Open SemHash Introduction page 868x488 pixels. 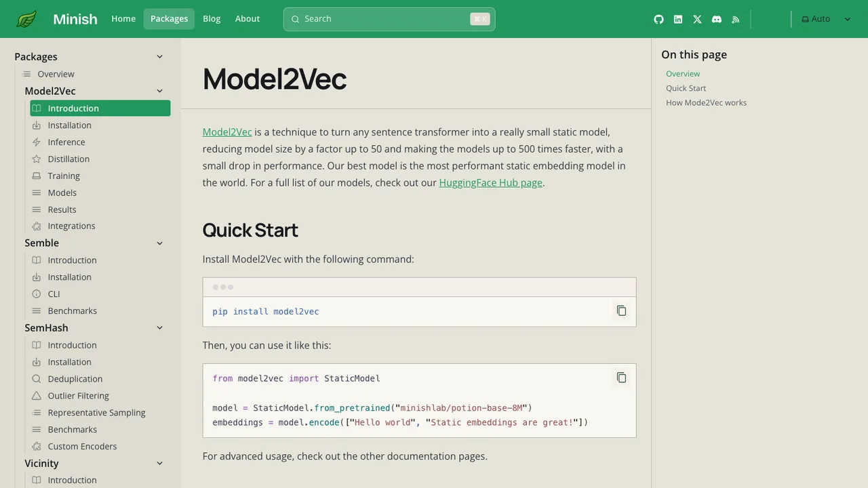(x=72, y=345)
